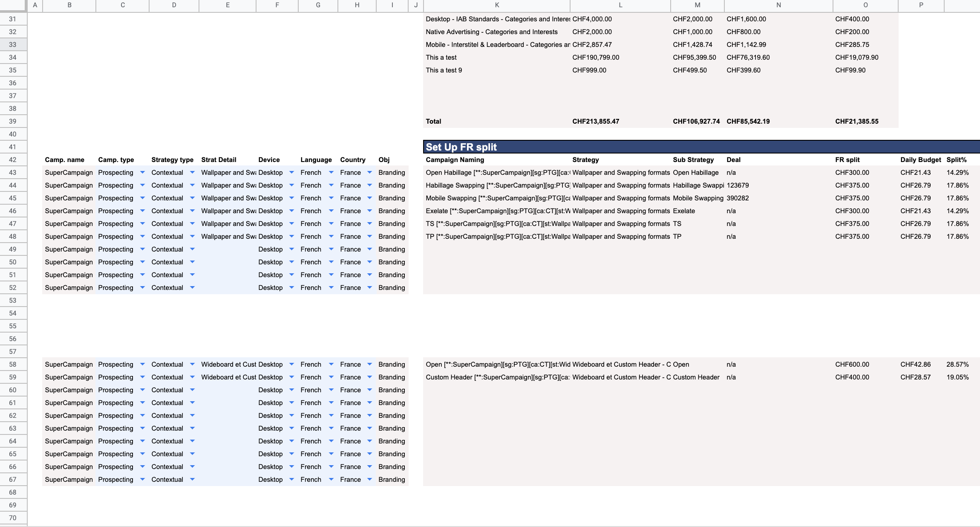Click 'Native Advertising - Categories and Interests' cell

(497, 32)
